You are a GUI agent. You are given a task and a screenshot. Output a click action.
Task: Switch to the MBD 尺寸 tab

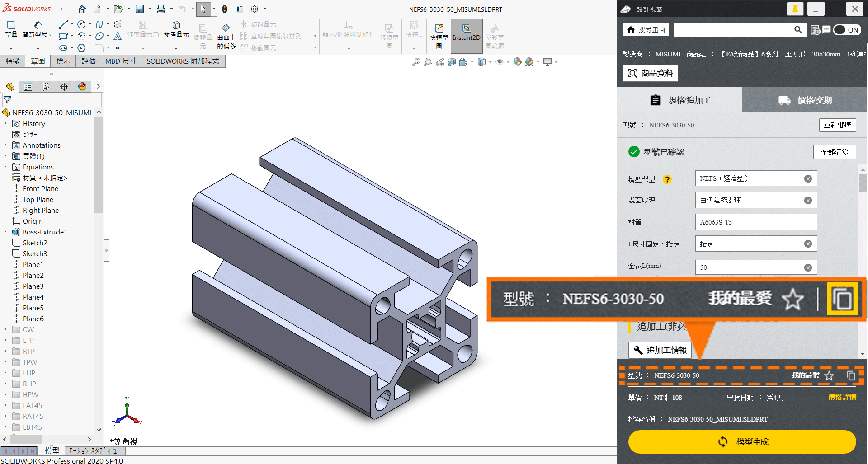pyautogui.click(x=120, y=61)
